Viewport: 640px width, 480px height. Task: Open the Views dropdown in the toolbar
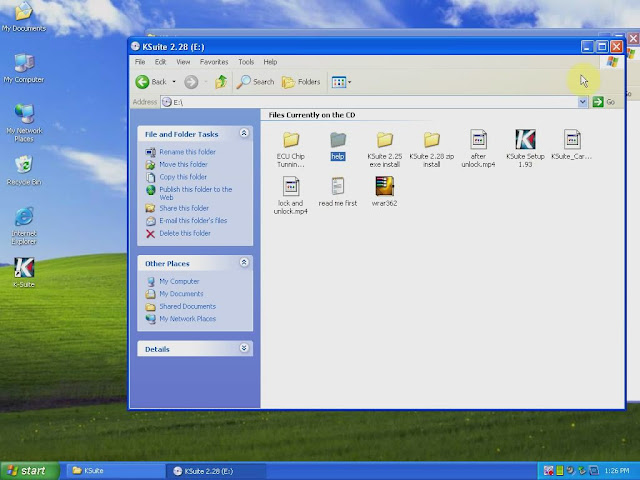(341, 82)
